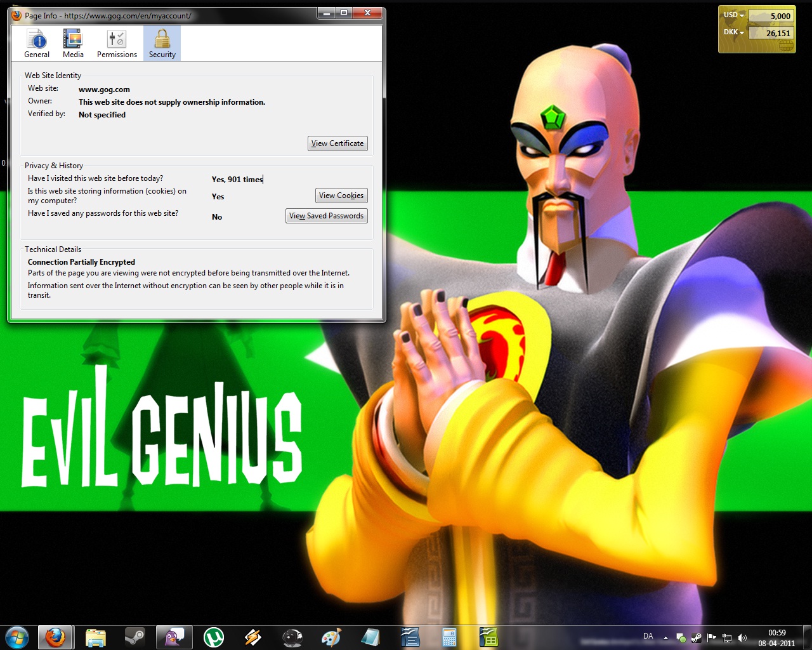This screenshot has width=812, height=650.
Task: Click the 'Yes, 901 times' visit count text
Action: pos(237,180)
